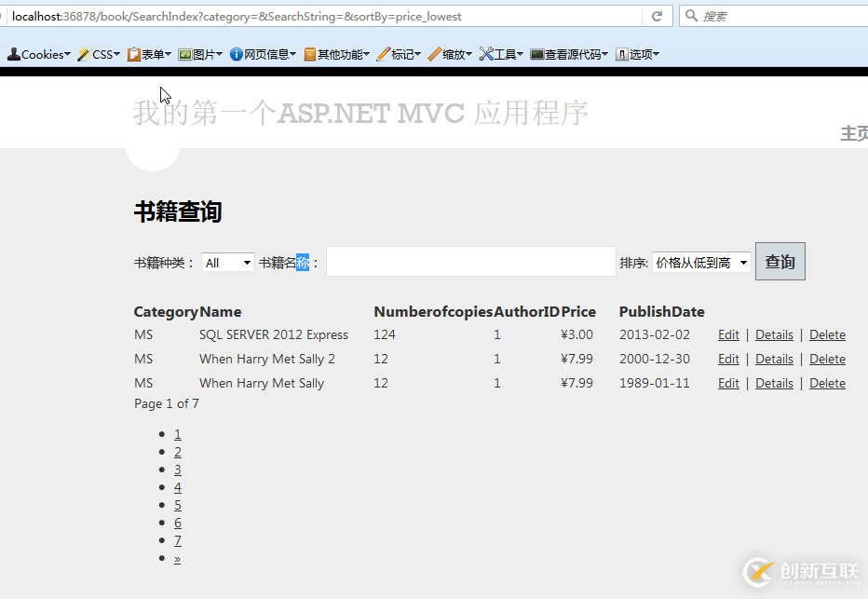Expand the 书籍种类 All category dropdown
Image resolution: width=868 pixels, height=599 pixels.
coord(227,262)
